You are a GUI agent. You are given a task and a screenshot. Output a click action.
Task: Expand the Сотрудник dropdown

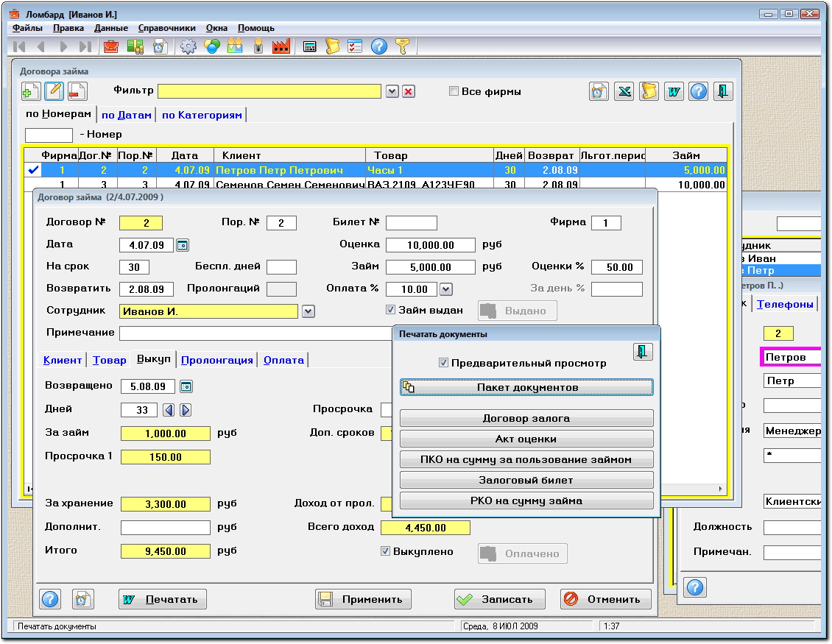click(x=308, y=311)
